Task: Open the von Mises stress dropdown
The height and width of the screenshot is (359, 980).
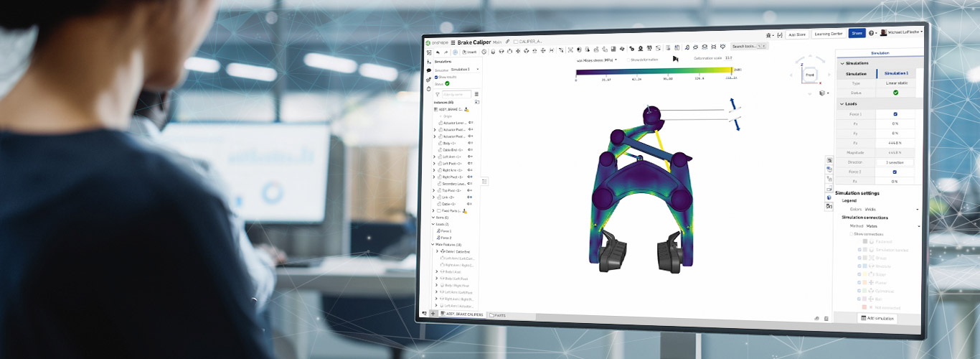Action: pos(597,60)
